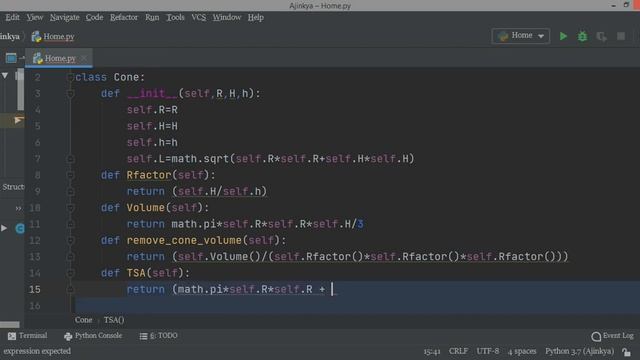The width and height of the screenshot is (640, 360).
Task: Place cursor on line number 15
Action: pyautogui.click(x=35, y=289)
